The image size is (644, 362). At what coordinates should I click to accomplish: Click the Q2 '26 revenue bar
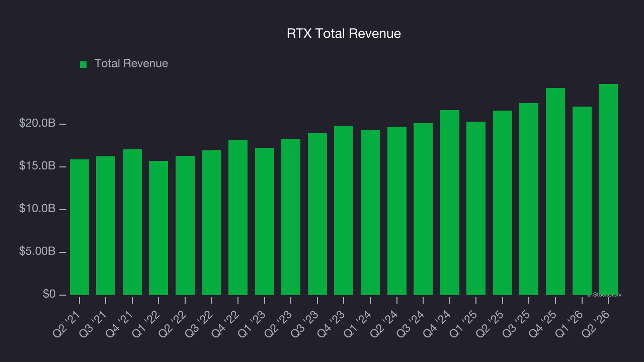pyautogui.click(x=608, y=190)
